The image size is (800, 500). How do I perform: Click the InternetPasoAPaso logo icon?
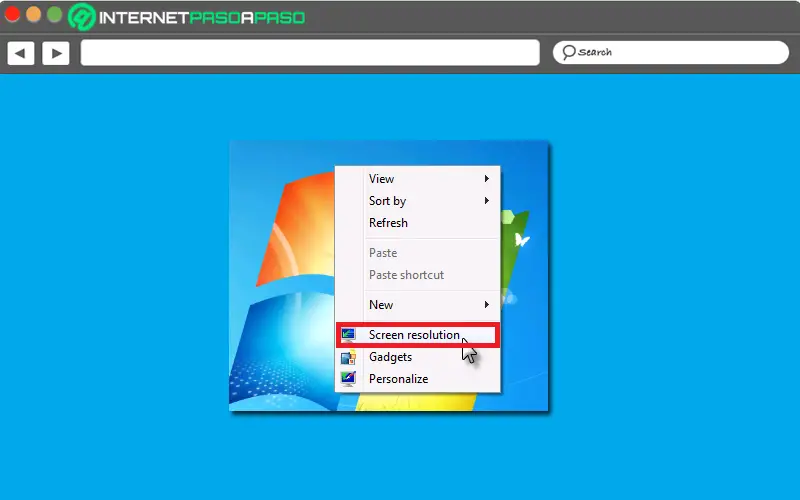coord(82,17)
